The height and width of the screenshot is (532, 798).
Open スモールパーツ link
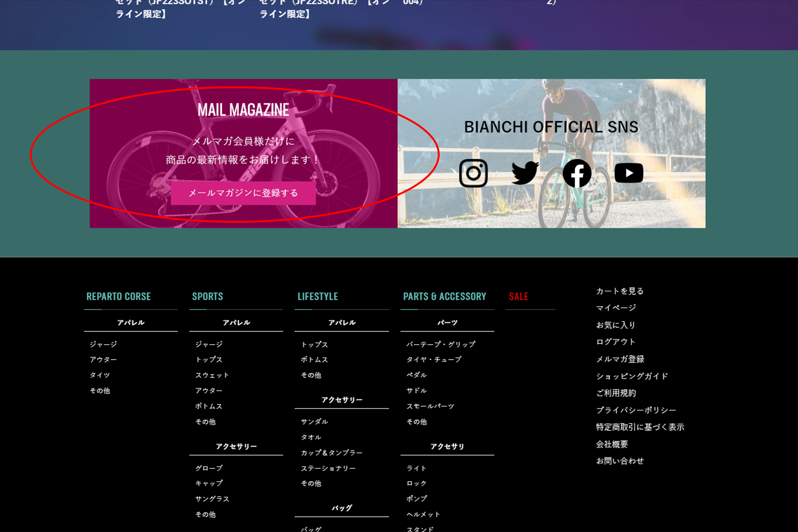430,406
